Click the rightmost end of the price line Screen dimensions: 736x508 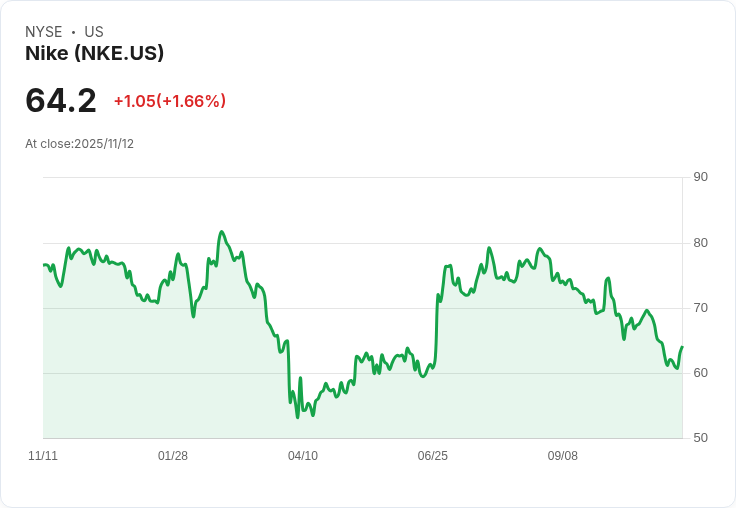coord(682,347)
